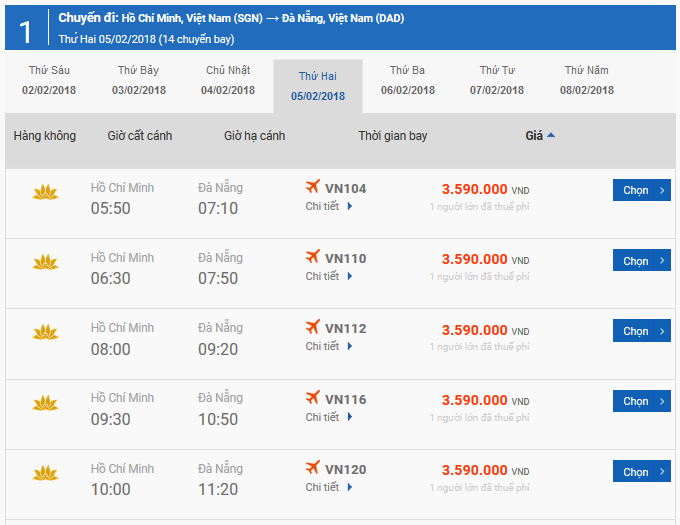The height and width of the screenshot is (525, 680).
Task: Sort by the Thời gian bay column header
Action: (393, 136)
